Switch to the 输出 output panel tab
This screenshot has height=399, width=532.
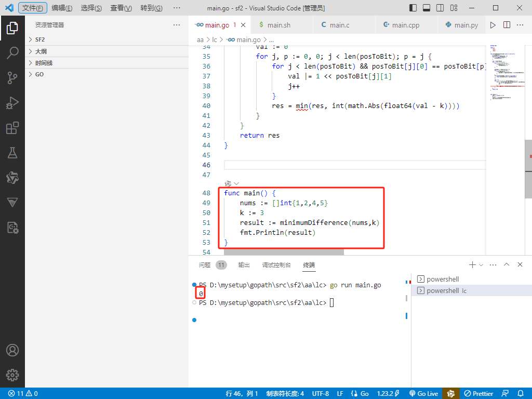(x=244, y=265)
